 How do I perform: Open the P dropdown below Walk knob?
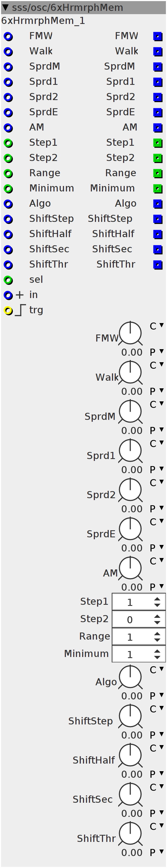coord(157,391)
